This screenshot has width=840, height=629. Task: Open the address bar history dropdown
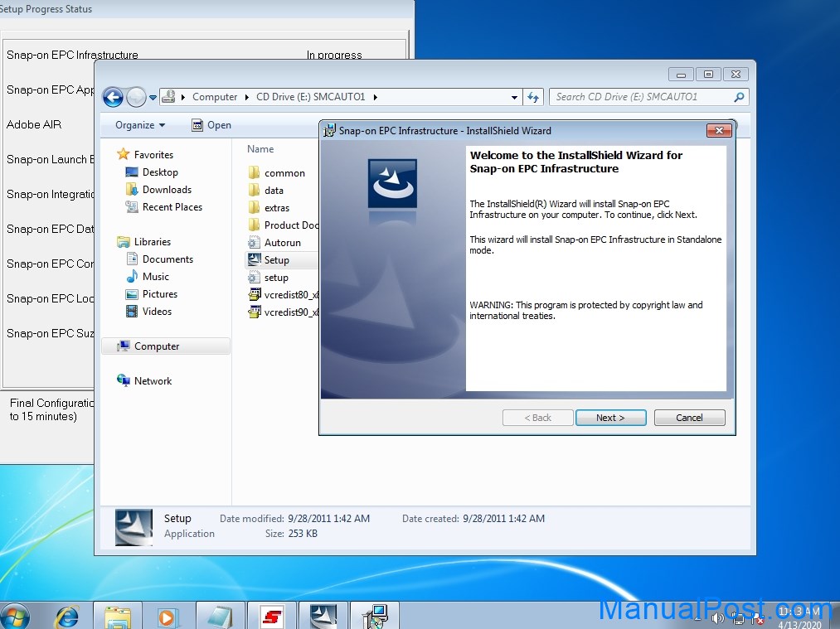click(x=514, y=98)
